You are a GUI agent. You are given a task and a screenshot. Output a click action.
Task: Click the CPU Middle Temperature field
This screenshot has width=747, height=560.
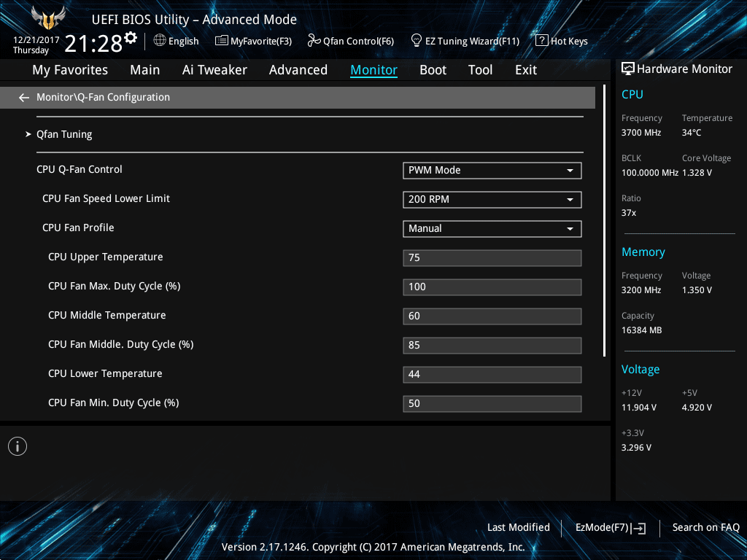[492, 316]
